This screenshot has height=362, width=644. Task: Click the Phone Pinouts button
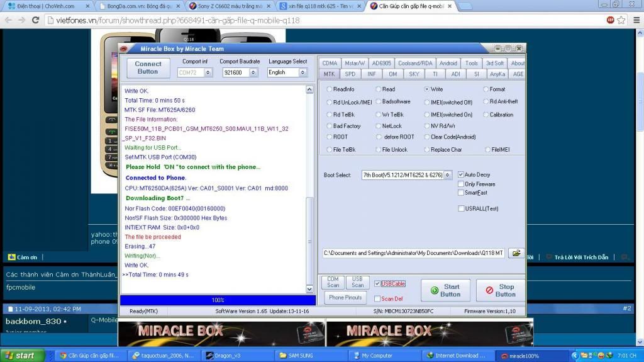click(345, 297)
